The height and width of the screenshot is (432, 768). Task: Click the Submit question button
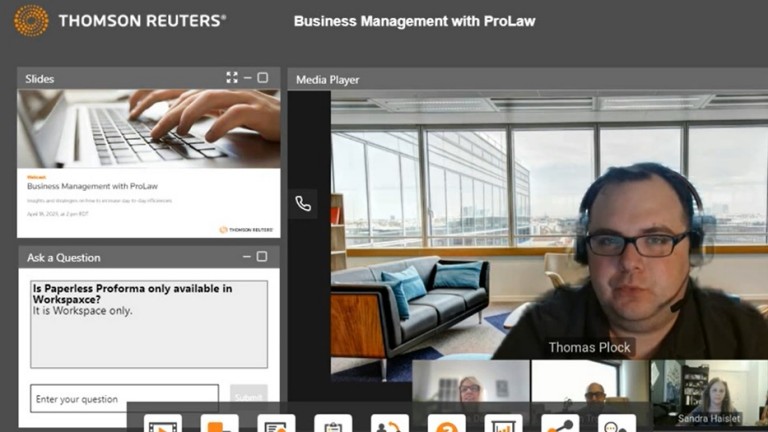(249, 398)
